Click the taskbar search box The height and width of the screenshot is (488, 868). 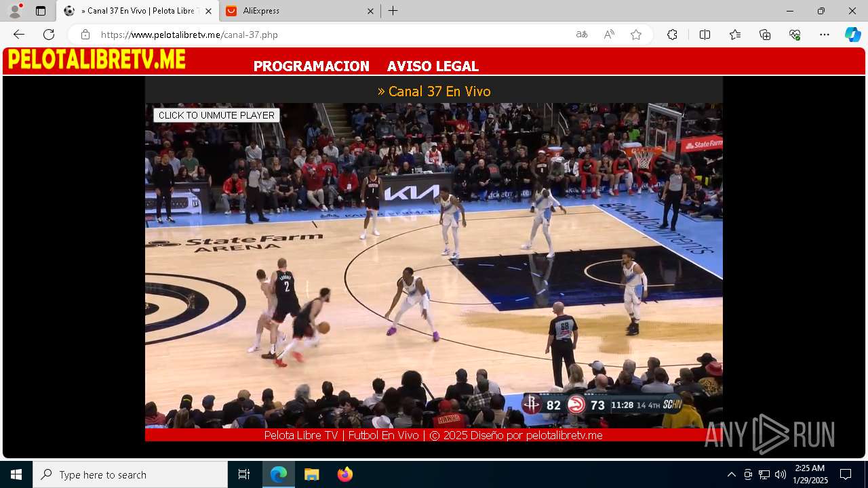coord(130,474)
